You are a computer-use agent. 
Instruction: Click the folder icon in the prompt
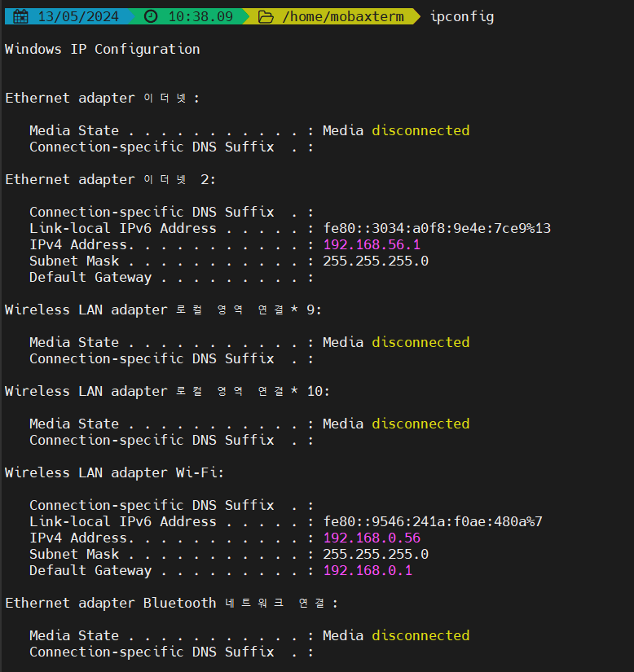[266, 16]
